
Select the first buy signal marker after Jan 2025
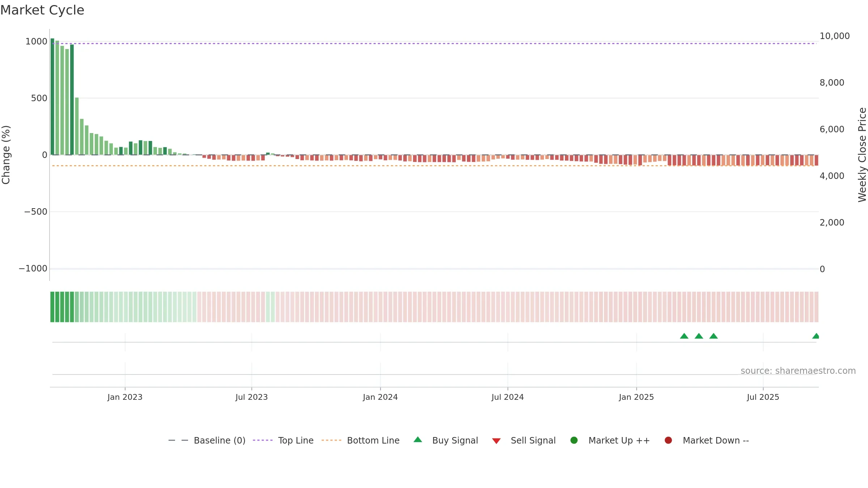click(x=684, y=336)
